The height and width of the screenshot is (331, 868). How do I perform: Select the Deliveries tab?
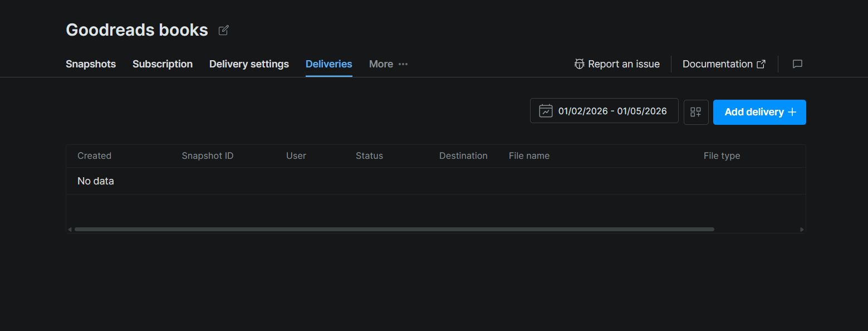[329, 64]
